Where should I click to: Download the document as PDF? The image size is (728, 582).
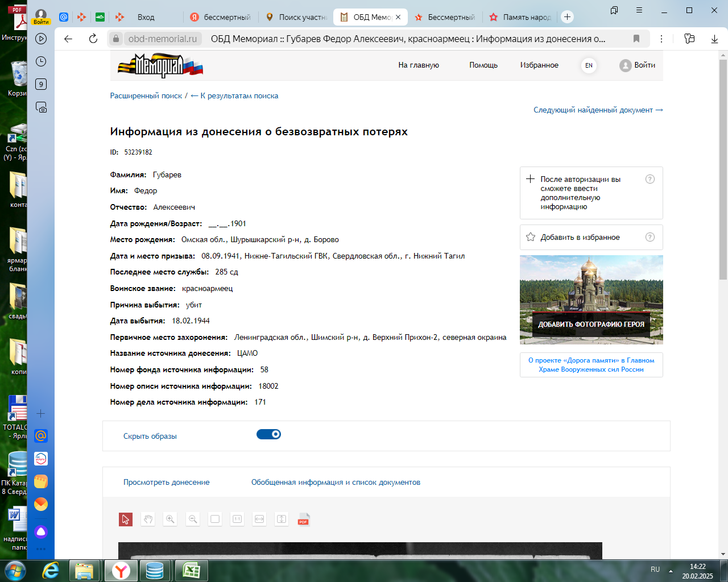click(x=304, y=519)
